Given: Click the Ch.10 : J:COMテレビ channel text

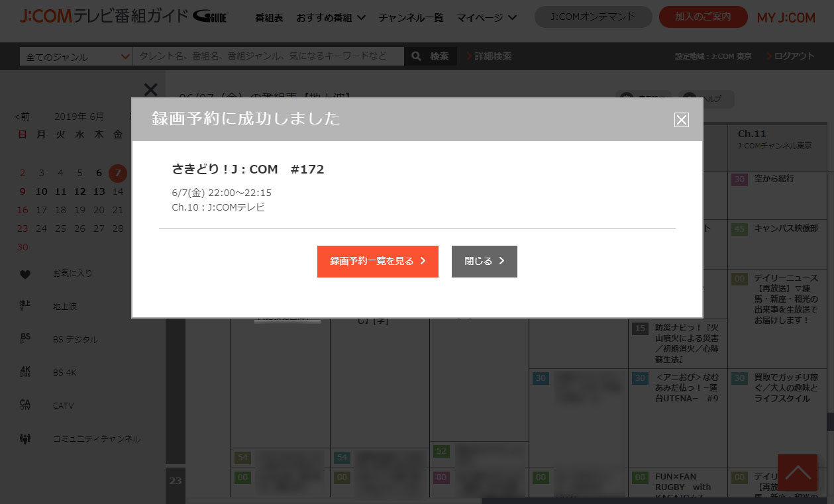Looking at the screenshot, I should point(218,207).
